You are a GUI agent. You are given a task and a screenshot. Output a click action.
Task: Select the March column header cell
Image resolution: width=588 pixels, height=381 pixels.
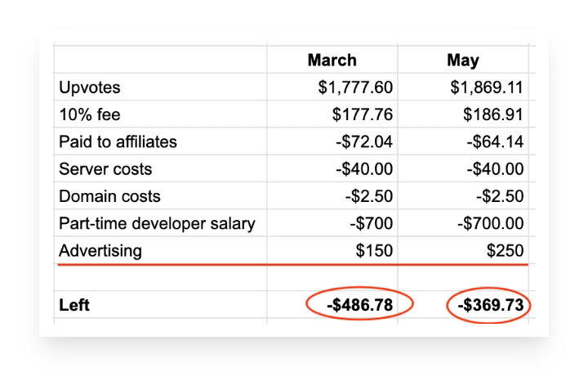click(332, 60)
